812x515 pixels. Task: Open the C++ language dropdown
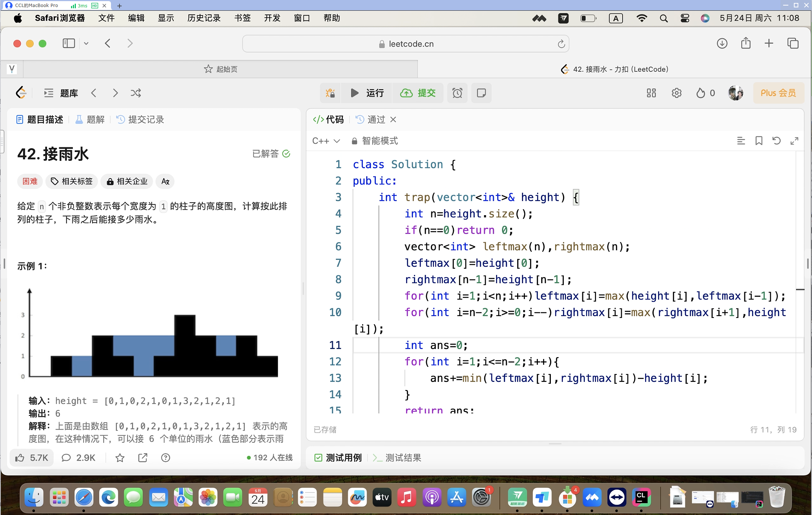(326, 141)
